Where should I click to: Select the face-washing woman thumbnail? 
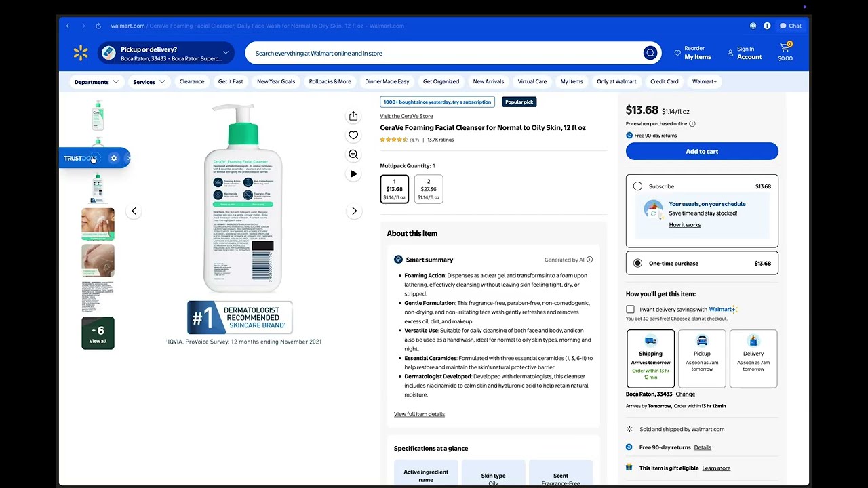[x=98, y=224]
